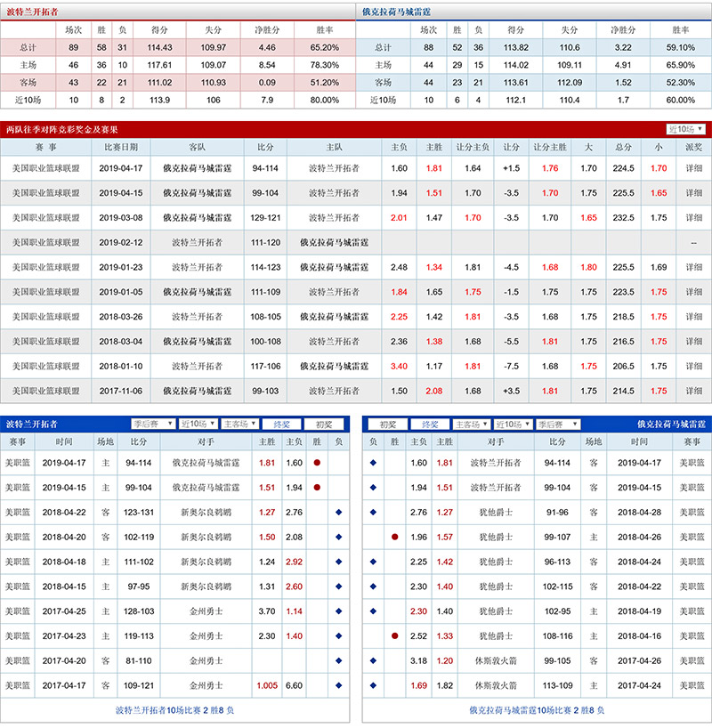This screenshot has width=712, height=728.
Task: Click the 比赛日期 column header
Action: (121, 147)
